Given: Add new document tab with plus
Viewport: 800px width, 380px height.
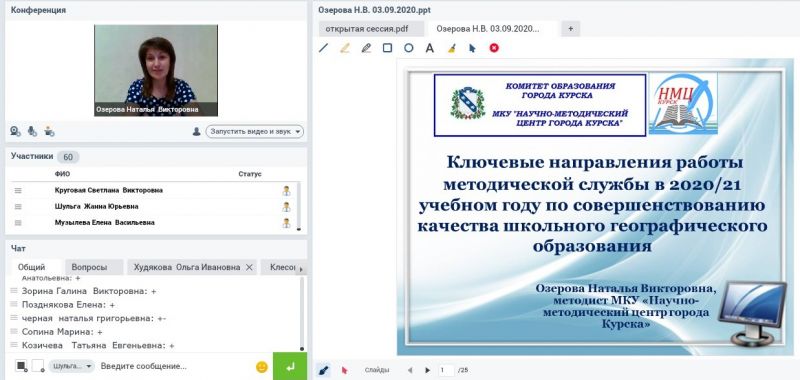Looking at the screenshot, I should (x=570, y=29).
